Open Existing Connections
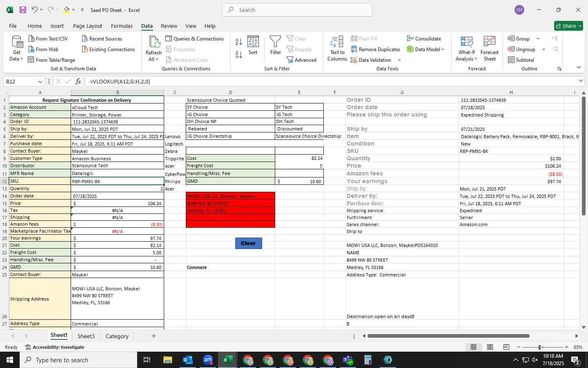 point(108,49)
